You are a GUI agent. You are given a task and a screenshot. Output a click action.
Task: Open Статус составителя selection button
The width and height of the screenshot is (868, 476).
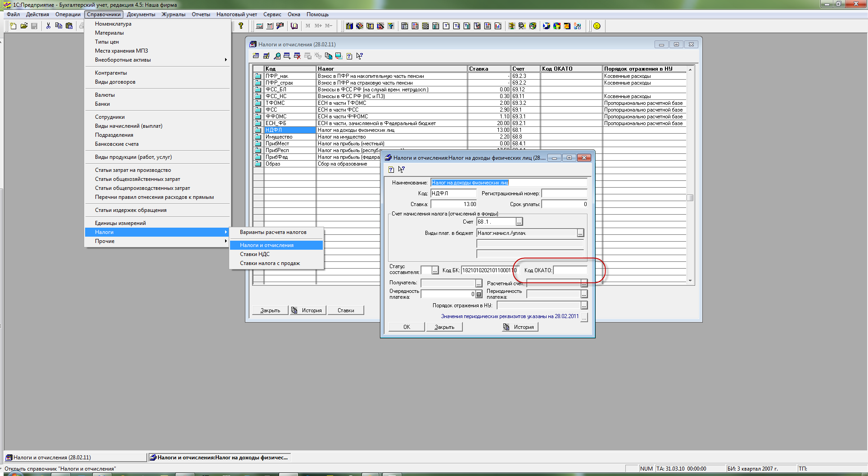[435, 270]
